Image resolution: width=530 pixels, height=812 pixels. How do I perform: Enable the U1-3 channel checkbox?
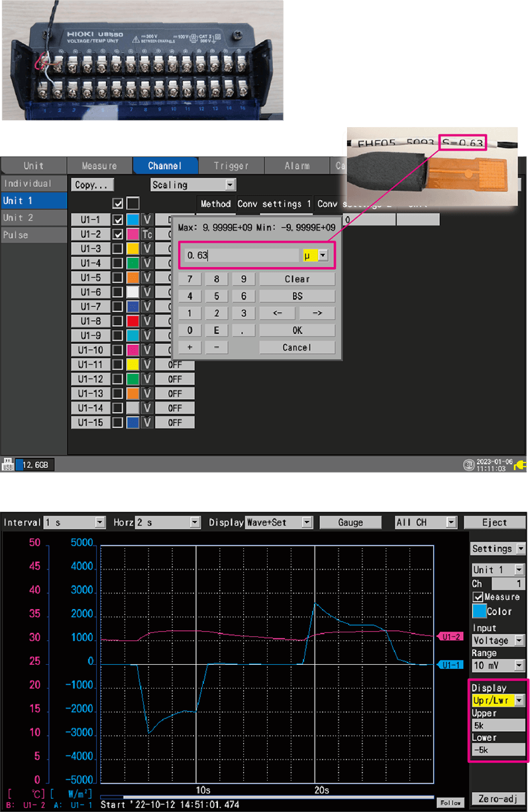(x=118, y=249)
